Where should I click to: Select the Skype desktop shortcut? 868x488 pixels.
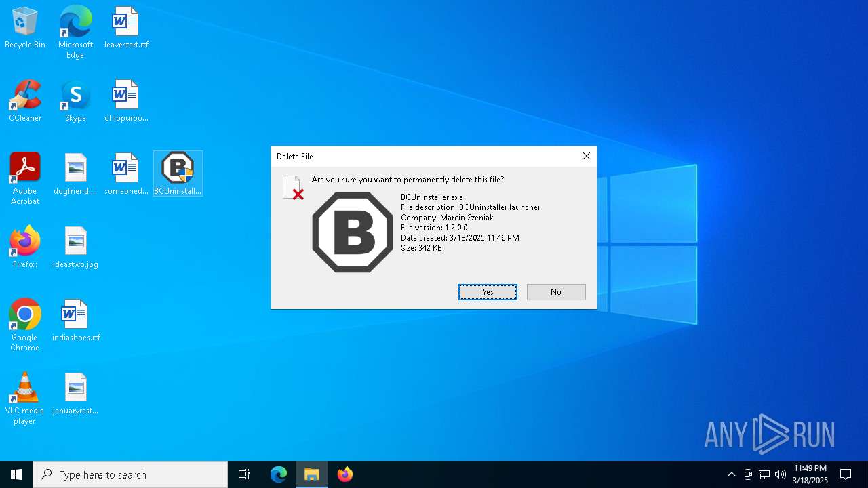pyautogui.click(x=75, y=102)
